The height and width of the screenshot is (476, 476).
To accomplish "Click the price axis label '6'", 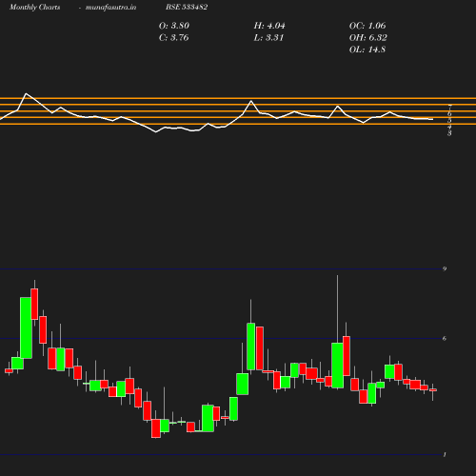I will coord(445,339).
